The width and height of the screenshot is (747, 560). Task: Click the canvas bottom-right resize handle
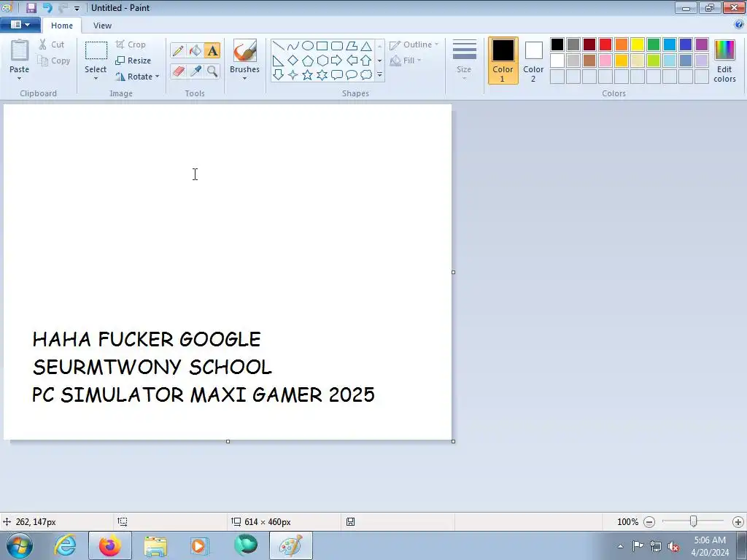coord(453,441)
